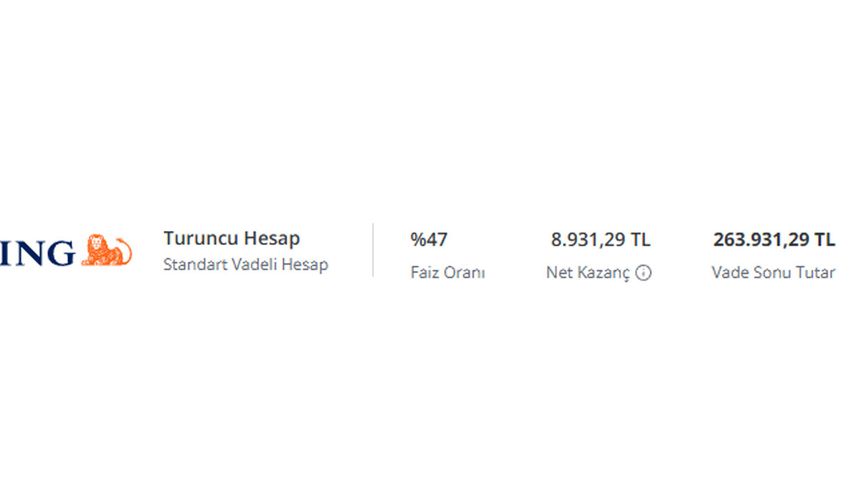
Task: Select the Faiz Oranı label
Action: coord(448,273)
